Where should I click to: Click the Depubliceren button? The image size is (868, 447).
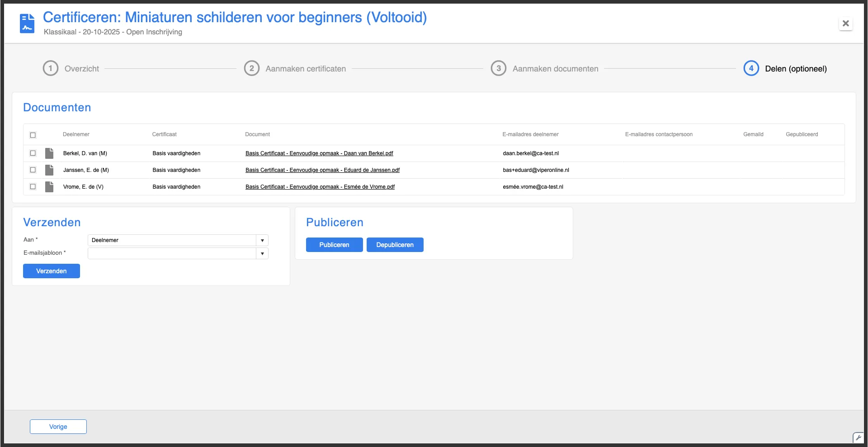click(395, 245)
